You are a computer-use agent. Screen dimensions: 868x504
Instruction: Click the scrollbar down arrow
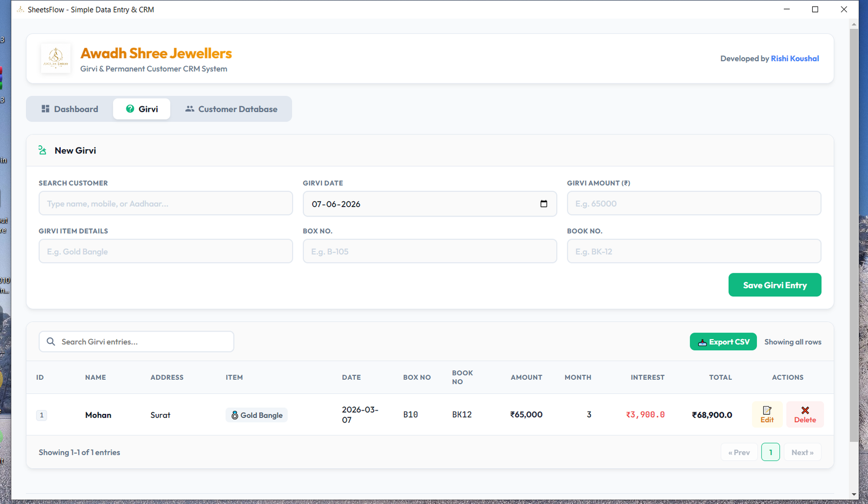tap(854, 494)
